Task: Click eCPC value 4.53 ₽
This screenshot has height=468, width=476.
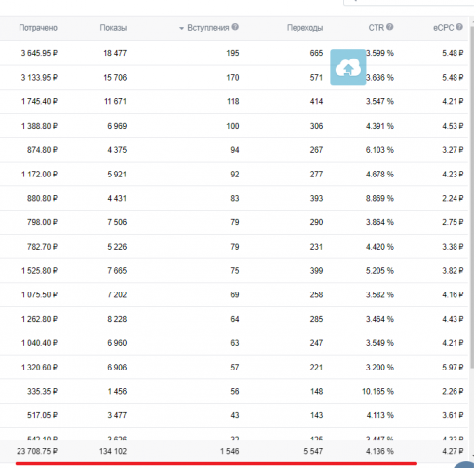Action: pyautogui.click(x=453, y=126)
